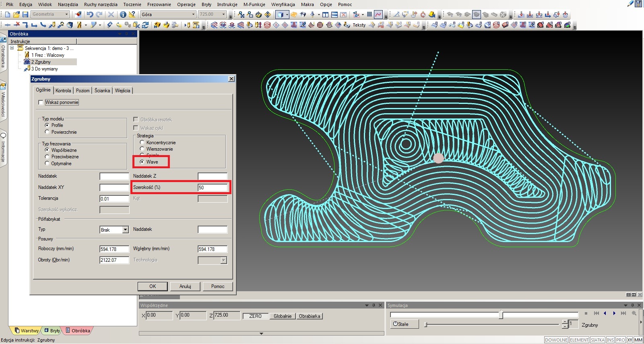Click the New file icon
The height and width of the screenshot is (344, 644).
[8, 15]
